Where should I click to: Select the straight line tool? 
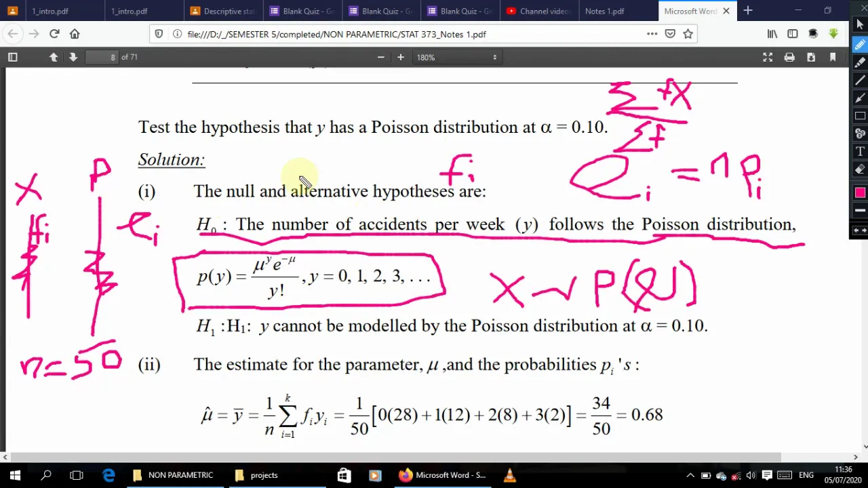860,80
